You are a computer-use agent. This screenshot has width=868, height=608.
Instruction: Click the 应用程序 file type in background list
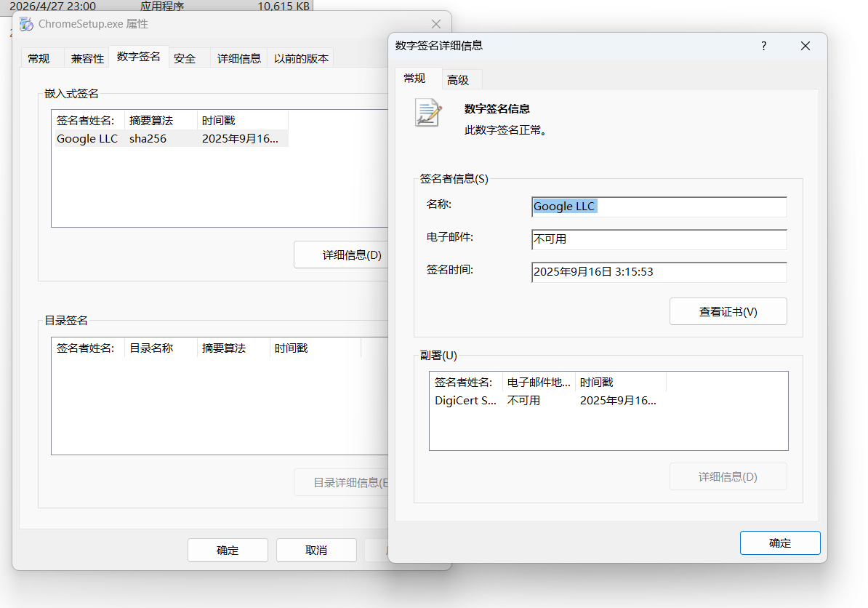click(x=162, y=6)
